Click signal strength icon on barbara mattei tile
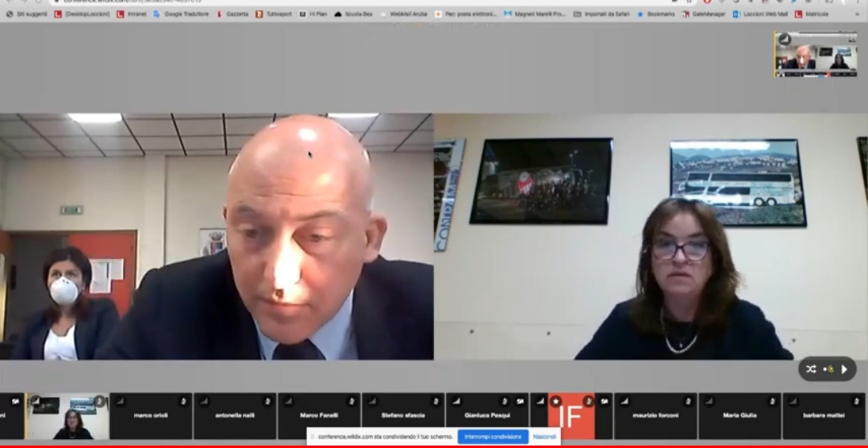 pyautogui.click(x=793, y=401)
